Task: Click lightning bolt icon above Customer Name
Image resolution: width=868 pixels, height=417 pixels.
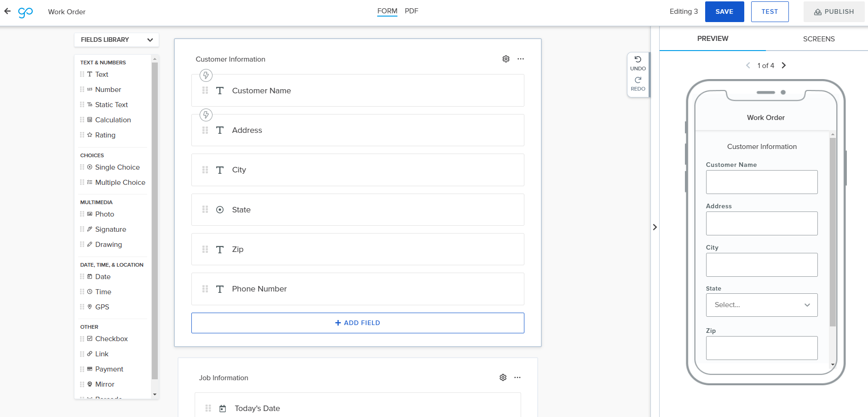Action: pos(206,75)
